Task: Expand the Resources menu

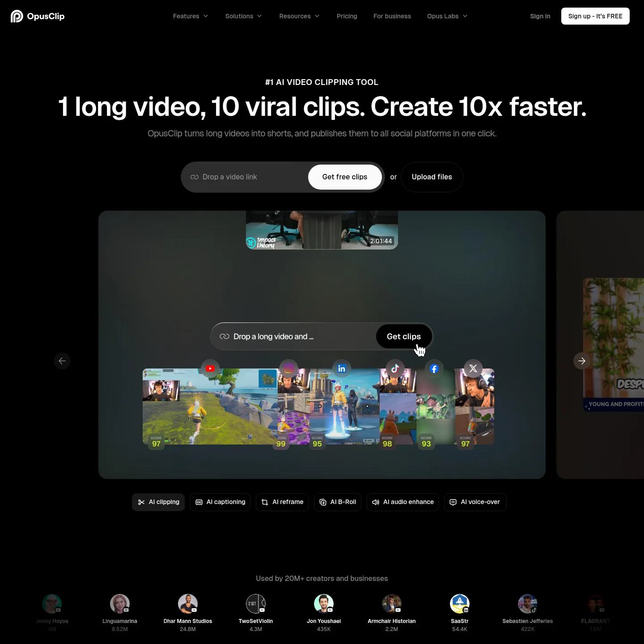Action: click(300, 16)
